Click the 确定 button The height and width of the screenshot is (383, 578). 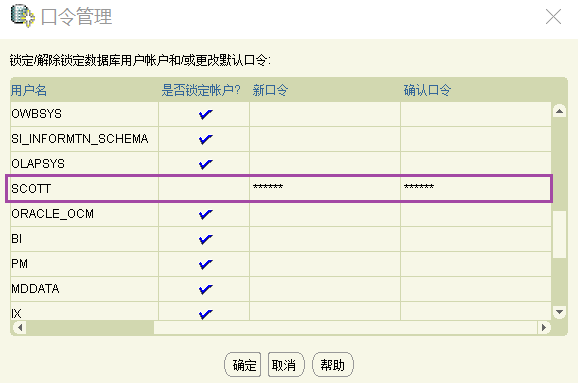(x=243, y=365)
